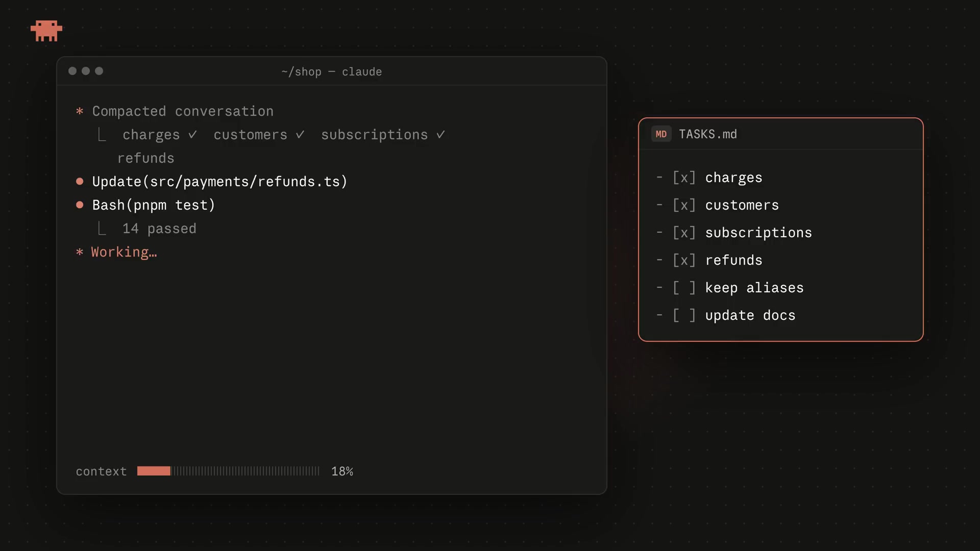This screenshot has width=980, height=551.
Task: Click the MD file type badge
Action: tap(661, 134)
